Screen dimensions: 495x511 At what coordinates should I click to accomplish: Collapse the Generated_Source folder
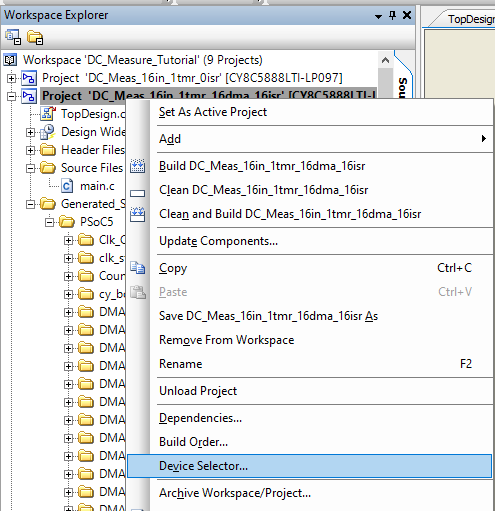pyautogui.click(x=30, y=204)
